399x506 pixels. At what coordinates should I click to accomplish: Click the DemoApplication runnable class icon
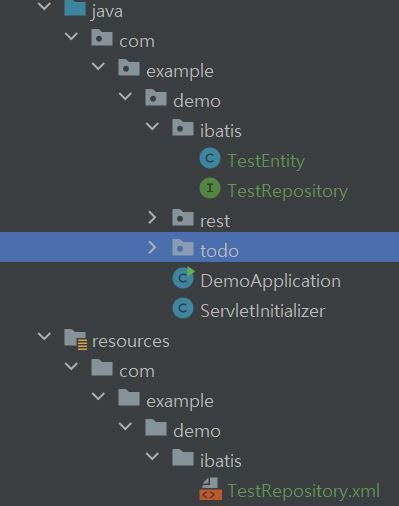point(183,278)
